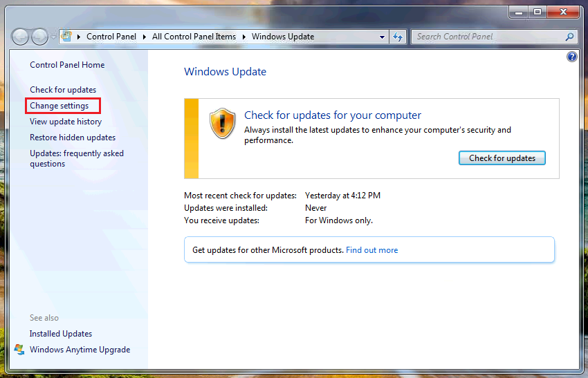This screenshot has height=378, width=588.
Task: Click the 'Never' installed updates value
Action: (x=315, y=208)
